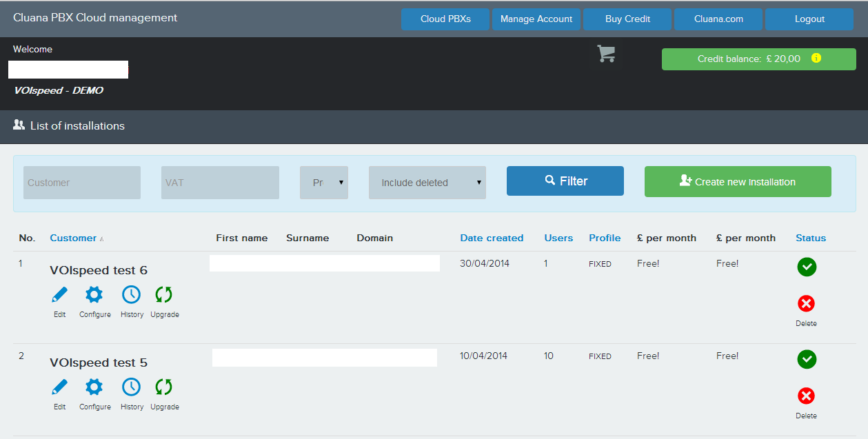
Task: Click the VAT filter input field
Action: 220,183
